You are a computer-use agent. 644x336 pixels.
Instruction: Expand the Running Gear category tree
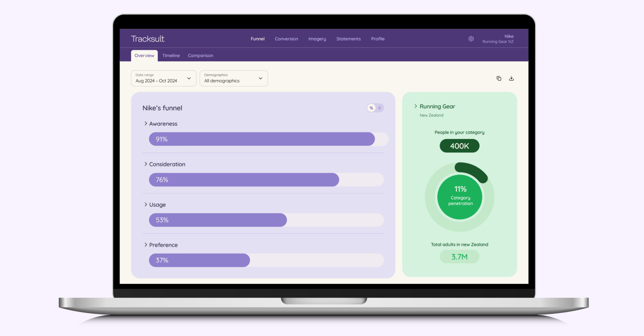(x=416, y=106)
